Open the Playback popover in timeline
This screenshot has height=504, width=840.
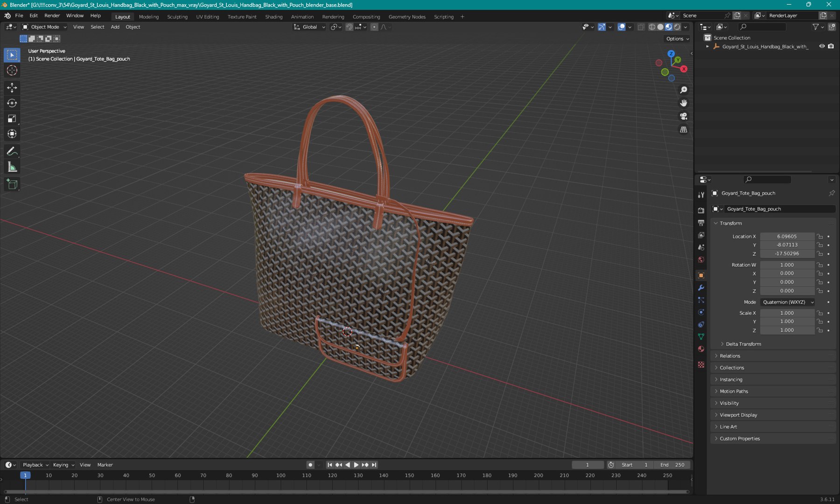click(x=35, y=465)
